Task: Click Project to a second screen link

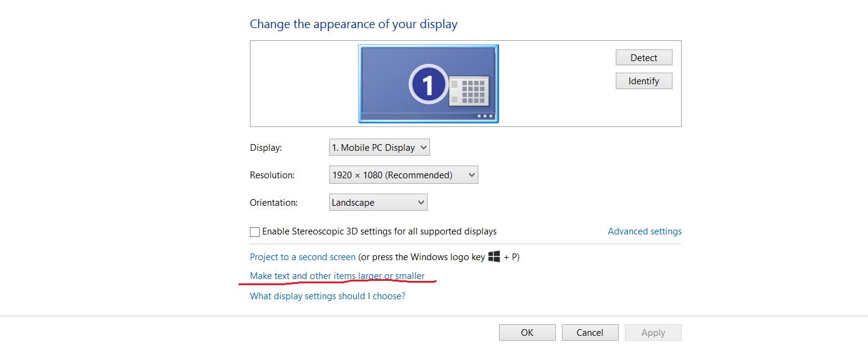Action: [x=302, y=257]
